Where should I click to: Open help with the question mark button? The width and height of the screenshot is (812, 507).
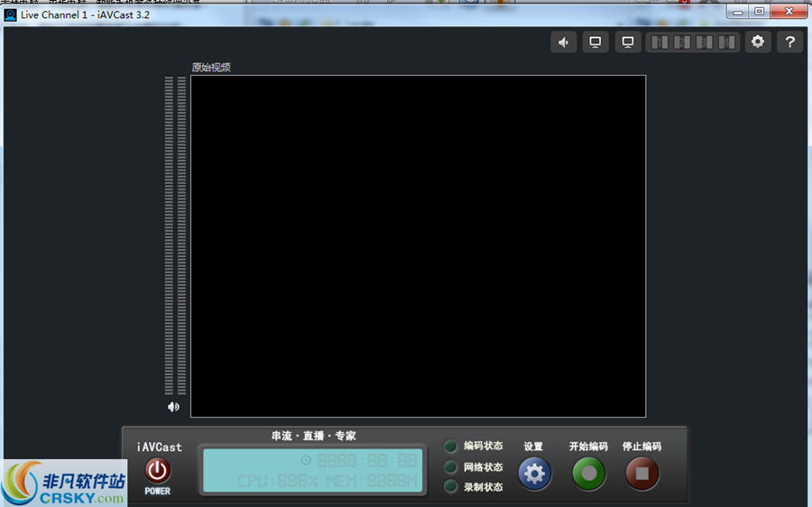click(789, 41)
